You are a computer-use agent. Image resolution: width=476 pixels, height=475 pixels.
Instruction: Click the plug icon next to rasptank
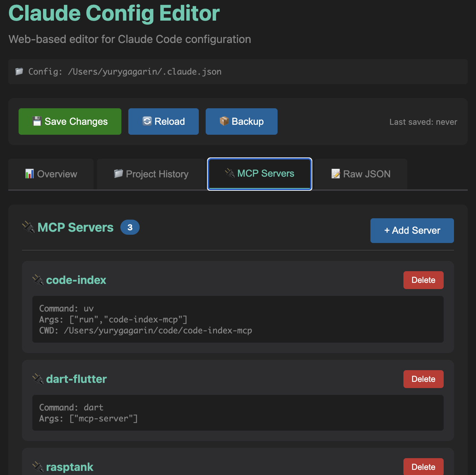tap(38, 467)
